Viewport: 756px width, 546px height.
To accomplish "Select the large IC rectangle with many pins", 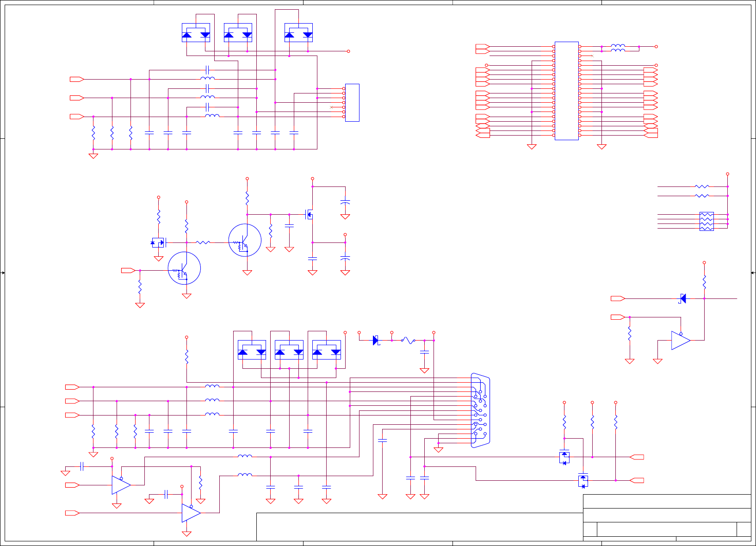I will click(567, 91).
